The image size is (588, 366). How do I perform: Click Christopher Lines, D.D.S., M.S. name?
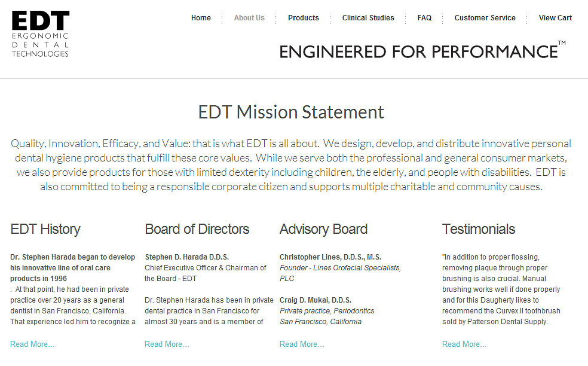click(x=330, y=257)
